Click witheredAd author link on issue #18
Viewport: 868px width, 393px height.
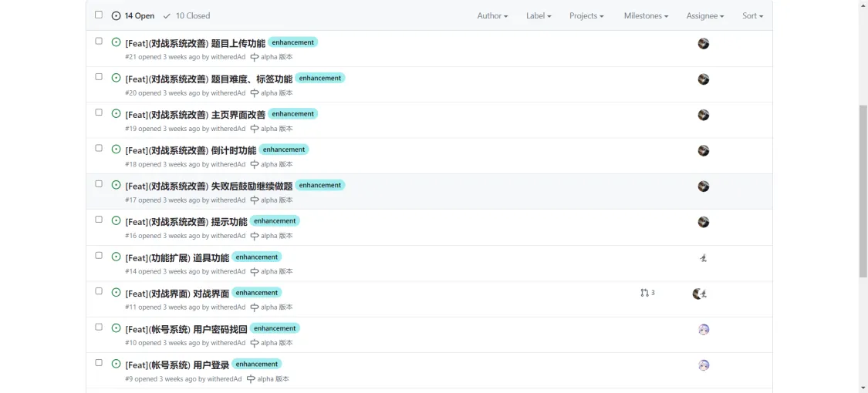[x=228, y=164]
